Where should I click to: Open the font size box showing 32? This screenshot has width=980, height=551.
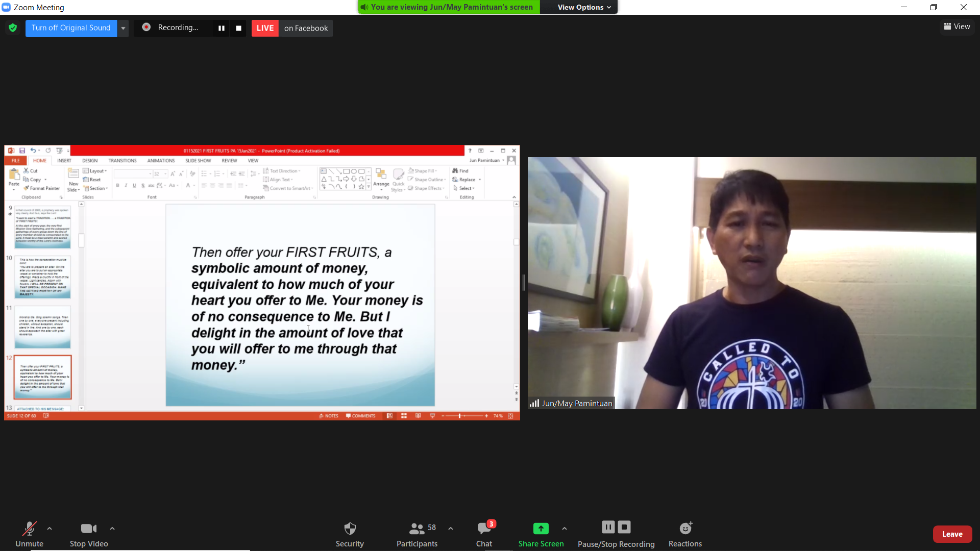160,174
